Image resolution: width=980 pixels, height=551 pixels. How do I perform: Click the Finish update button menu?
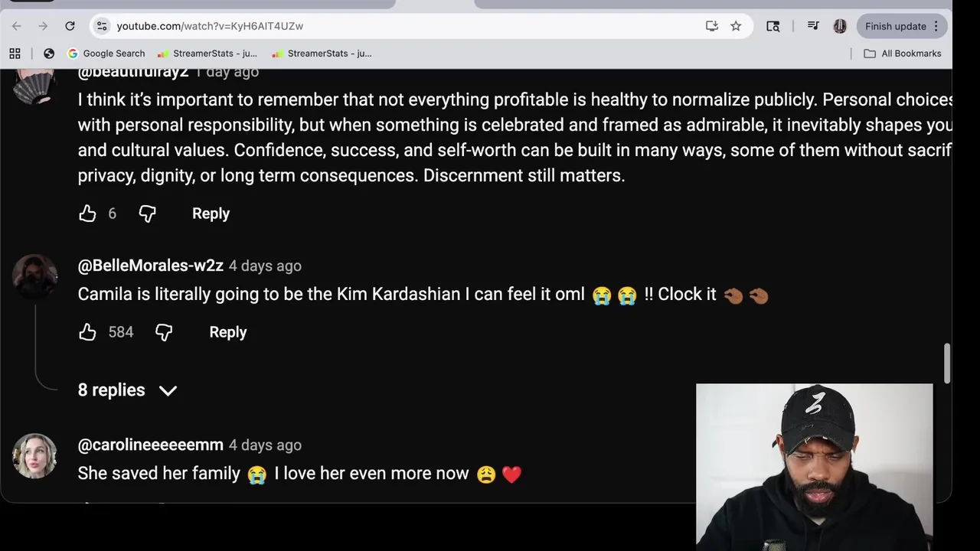902,26
